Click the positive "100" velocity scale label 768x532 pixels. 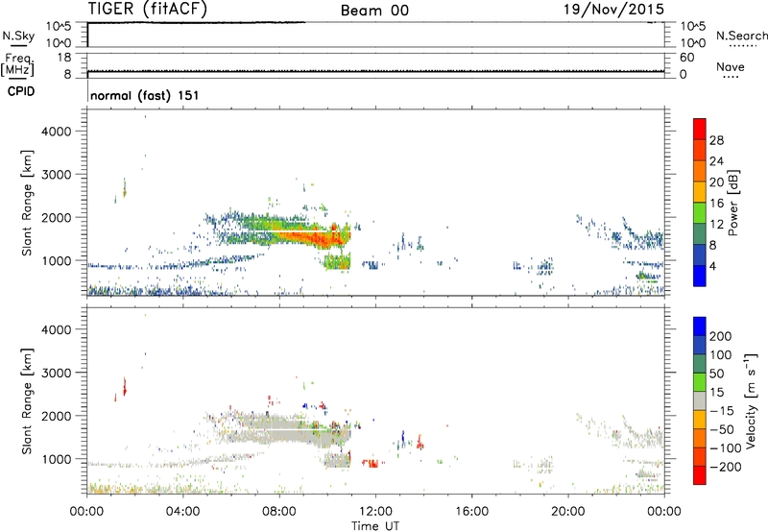721,355
